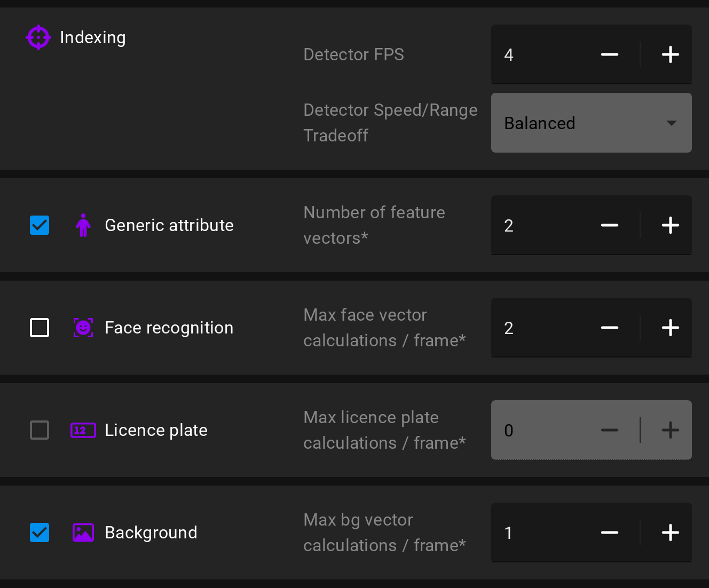Click the Detector FPS value field
The image size is (709, 588).
click(x=539, y=54)
